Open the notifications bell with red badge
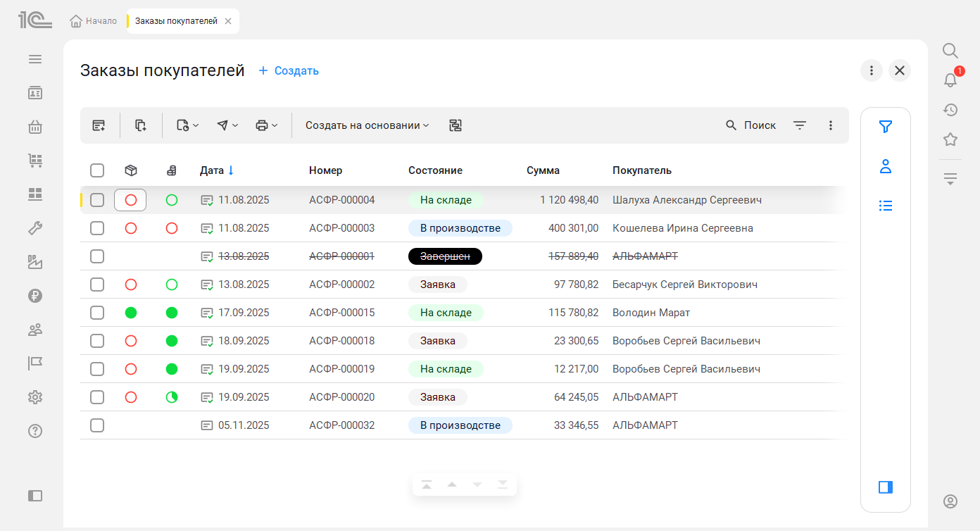Viewport: 980px width, 531px height. pos(950,80)
